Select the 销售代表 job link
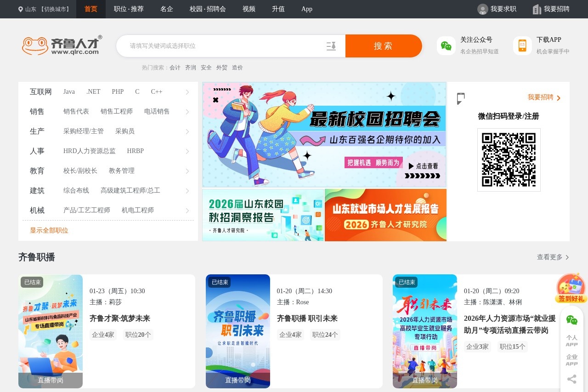This screenshot has height=392, width=588. coord(76,112)
